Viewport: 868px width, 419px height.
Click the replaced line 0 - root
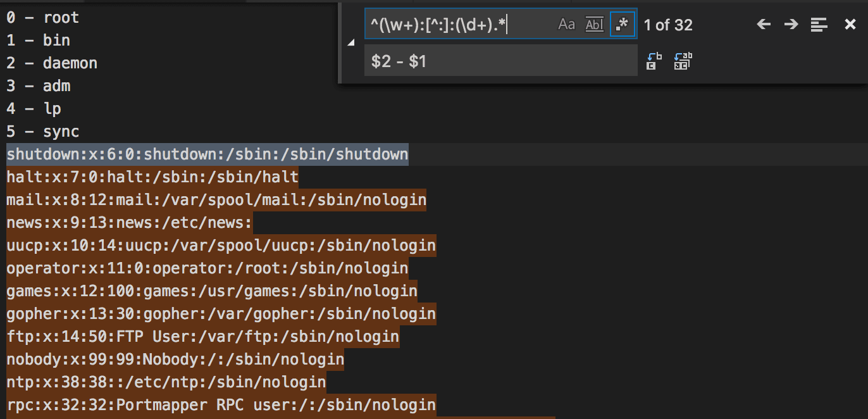point(42,17)
